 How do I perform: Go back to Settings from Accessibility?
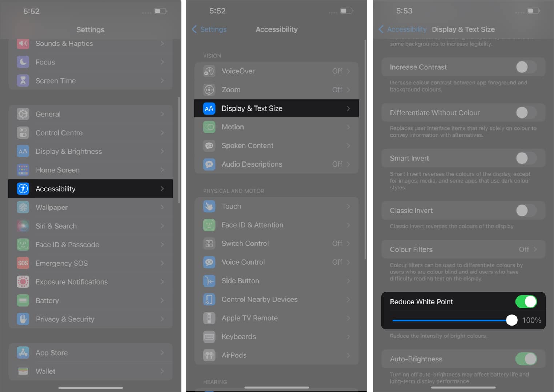click(x=209, y=29)
